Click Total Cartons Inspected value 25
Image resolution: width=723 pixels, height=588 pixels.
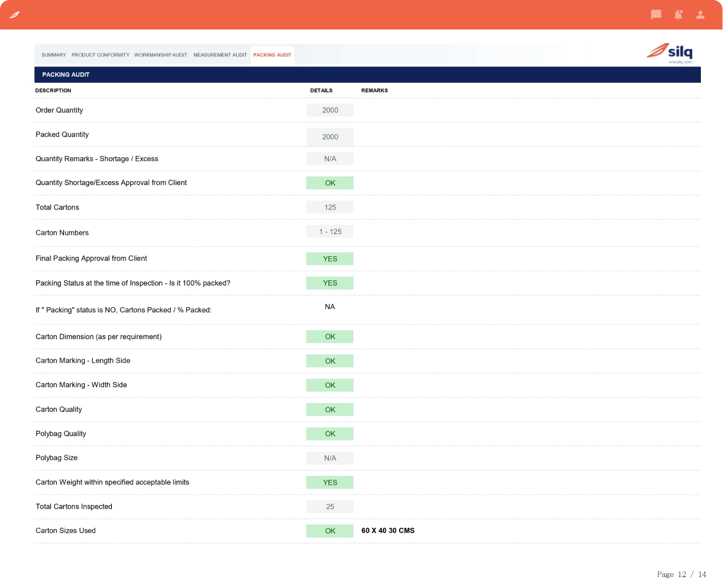(330, 506)
